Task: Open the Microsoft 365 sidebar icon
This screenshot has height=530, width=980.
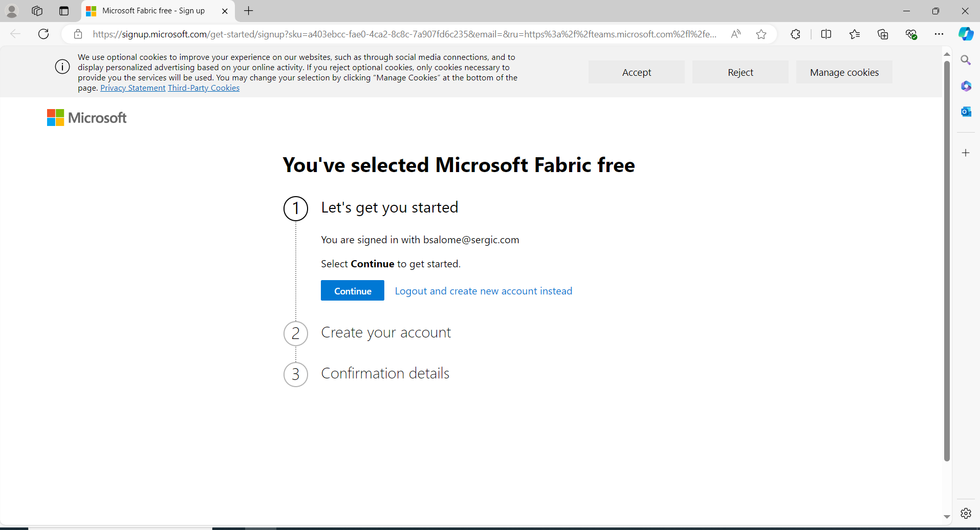Action: (966, 86)
